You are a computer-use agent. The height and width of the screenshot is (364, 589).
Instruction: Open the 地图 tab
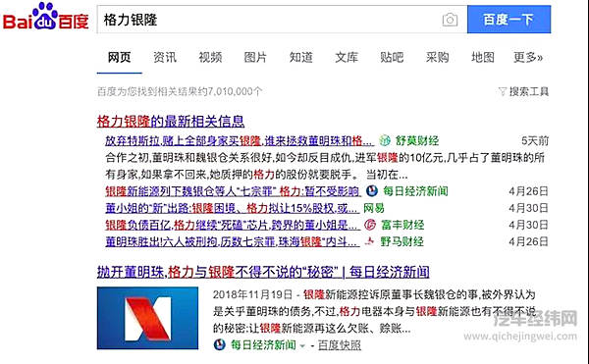pos(483,58)
